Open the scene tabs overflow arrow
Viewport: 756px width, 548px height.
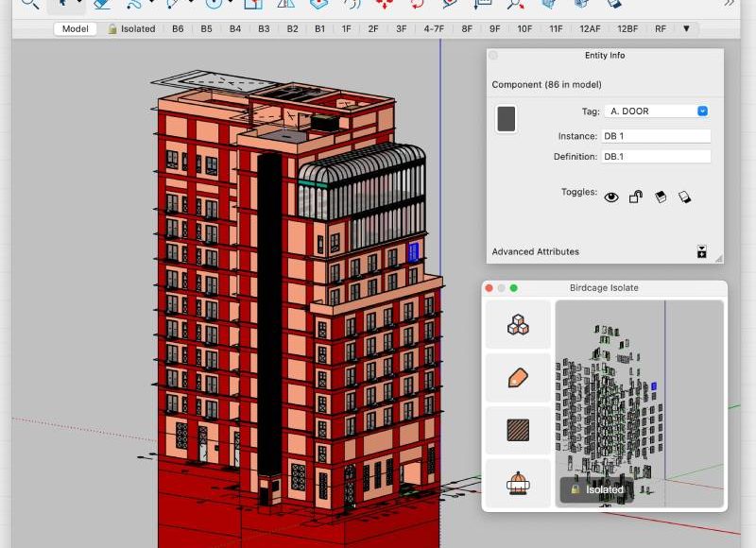[x=687, y=29]
